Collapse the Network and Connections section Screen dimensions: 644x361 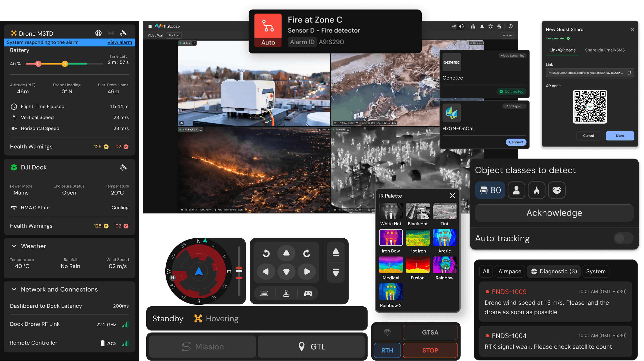coord(14,289)
